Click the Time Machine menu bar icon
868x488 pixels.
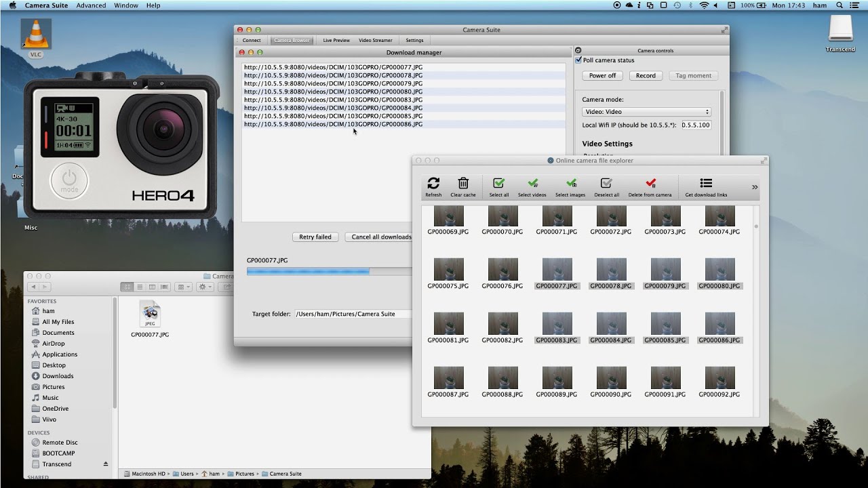(x=677, y=5)
